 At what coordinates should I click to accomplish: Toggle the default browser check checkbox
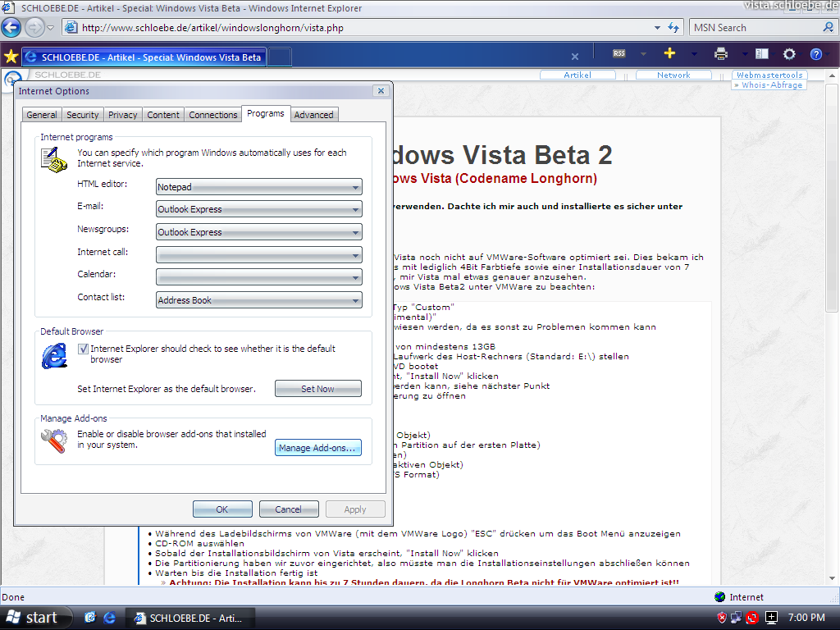click(83, 349)
